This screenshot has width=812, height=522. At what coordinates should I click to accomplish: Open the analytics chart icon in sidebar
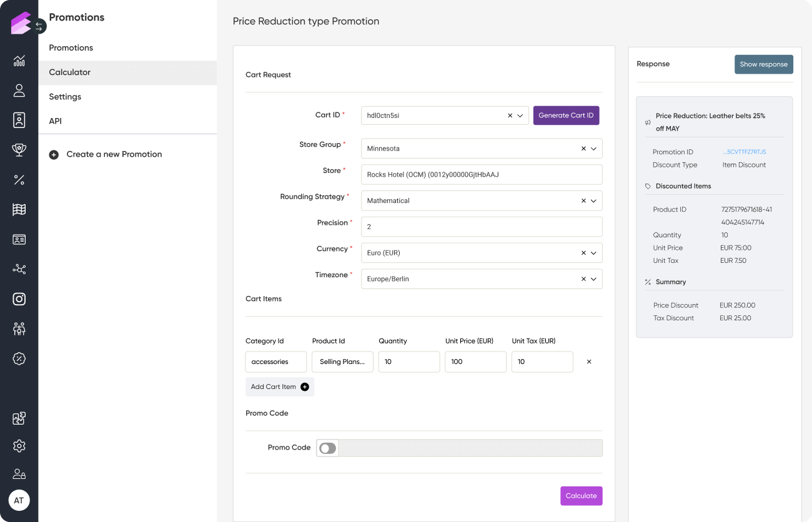click(x=19, y=61)
